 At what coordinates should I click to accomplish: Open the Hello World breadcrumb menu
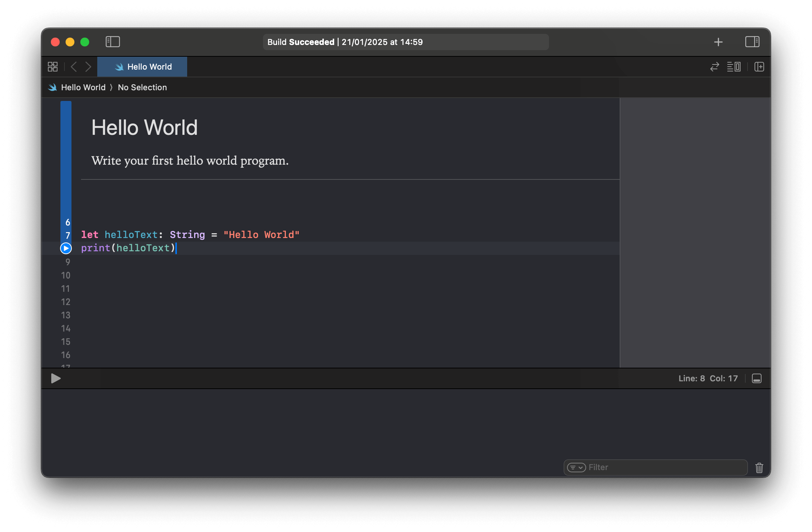[x=84, y=87]
